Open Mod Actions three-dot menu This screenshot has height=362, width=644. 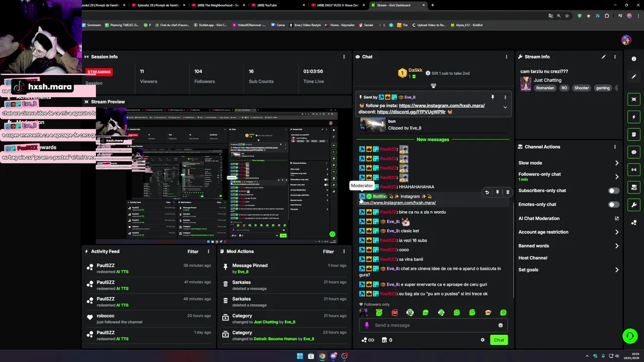344,251
